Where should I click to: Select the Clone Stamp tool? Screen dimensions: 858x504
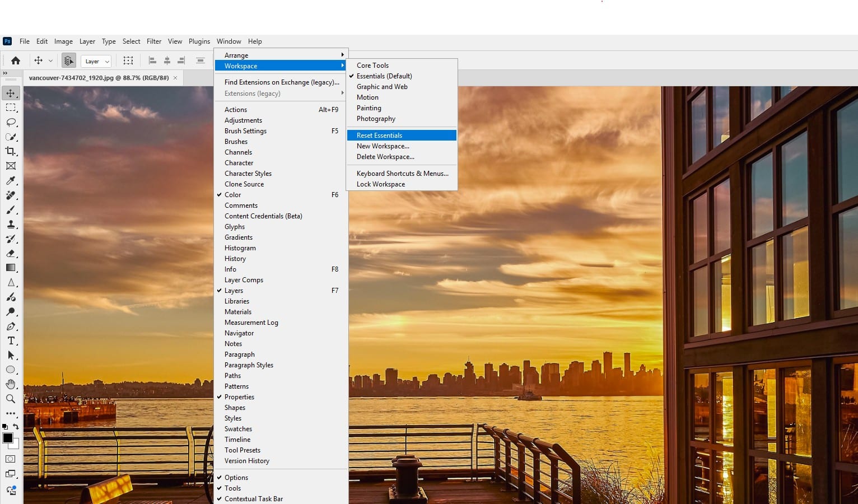pyautogui.click(x=11, y=225)
